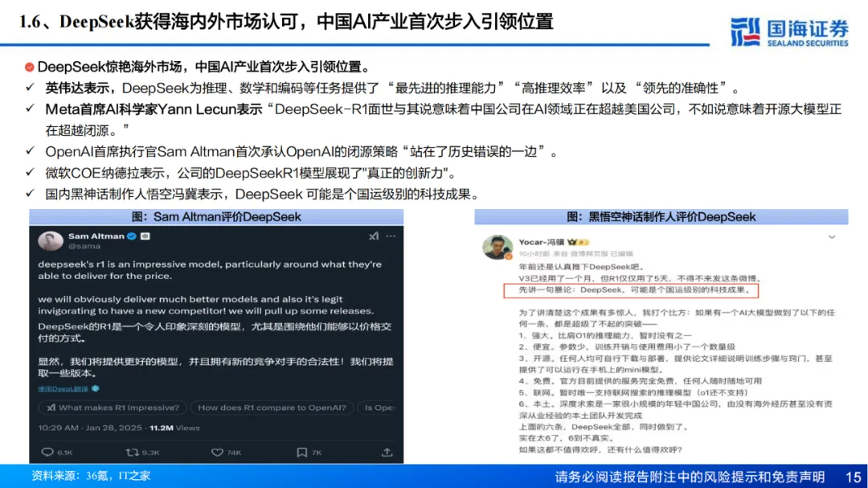The height and width of the screenshot is (488, 868).
Task: Click the Weibo line '1、强大'
Action: point(605,335)
